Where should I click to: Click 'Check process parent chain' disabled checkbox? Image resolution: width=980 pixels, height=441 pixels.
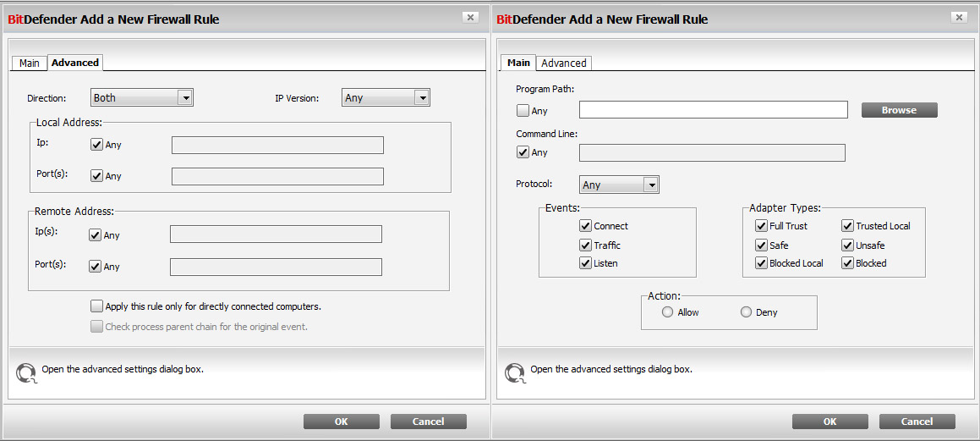[x=96, y=327]
